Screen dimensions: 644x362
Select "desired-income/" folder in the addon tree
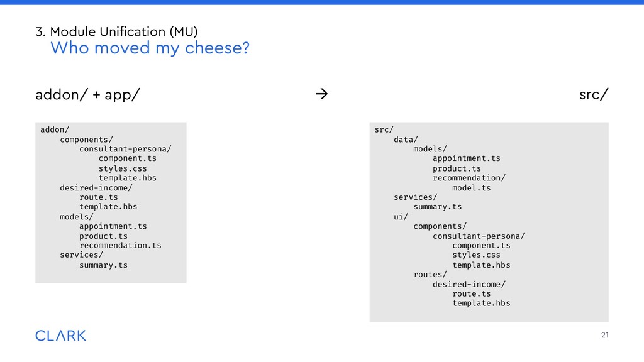96,187
